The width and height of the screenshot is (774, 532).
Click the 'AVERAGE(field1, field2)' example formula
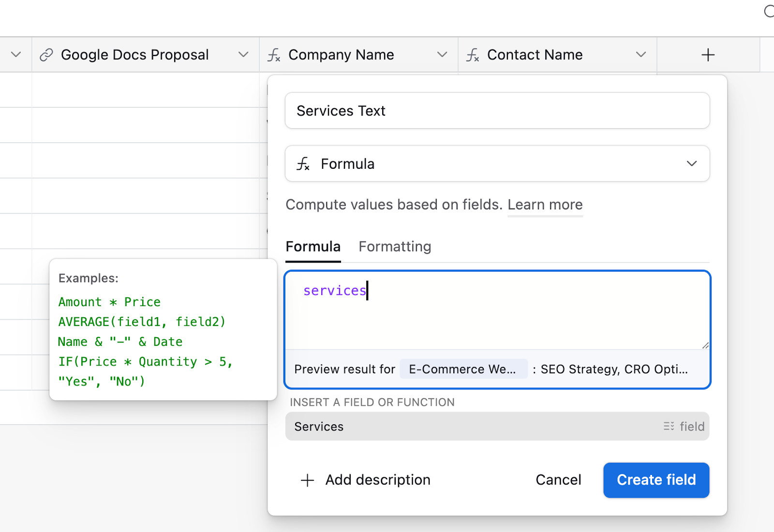coord(142,322)
